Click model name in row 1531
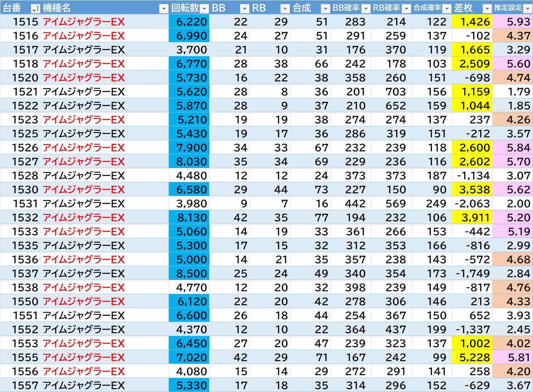Image resolution: width=533 pixels, height=392 pixels. click(x=84, y=204)
